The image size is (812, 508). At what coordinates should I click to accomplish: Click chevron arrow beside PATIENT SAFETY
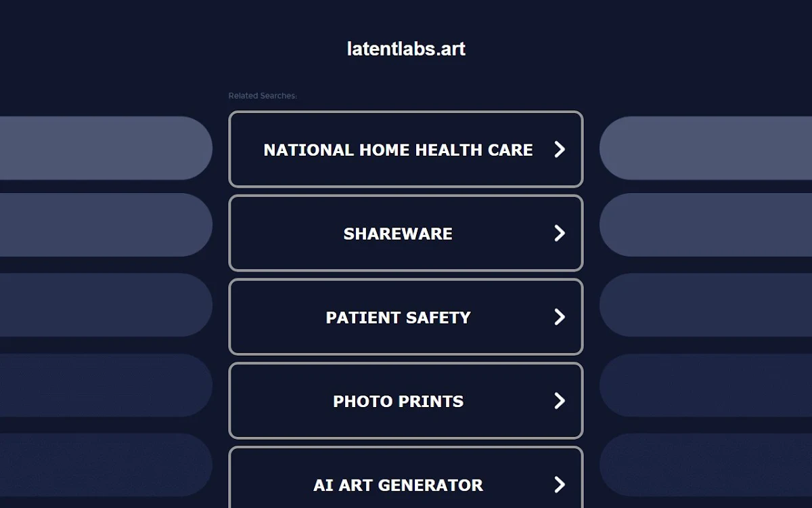coord(560,317)
